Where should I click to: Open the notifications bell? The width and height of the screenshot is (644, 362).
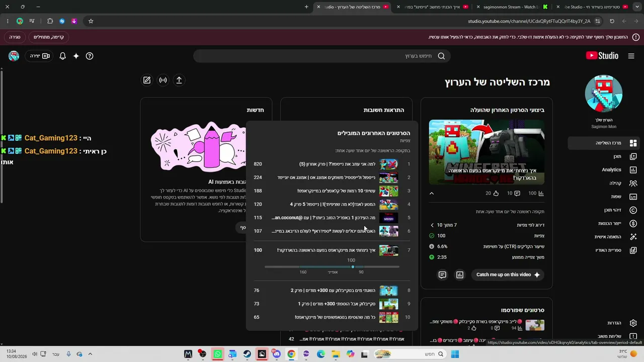click(x=62, y=56)
